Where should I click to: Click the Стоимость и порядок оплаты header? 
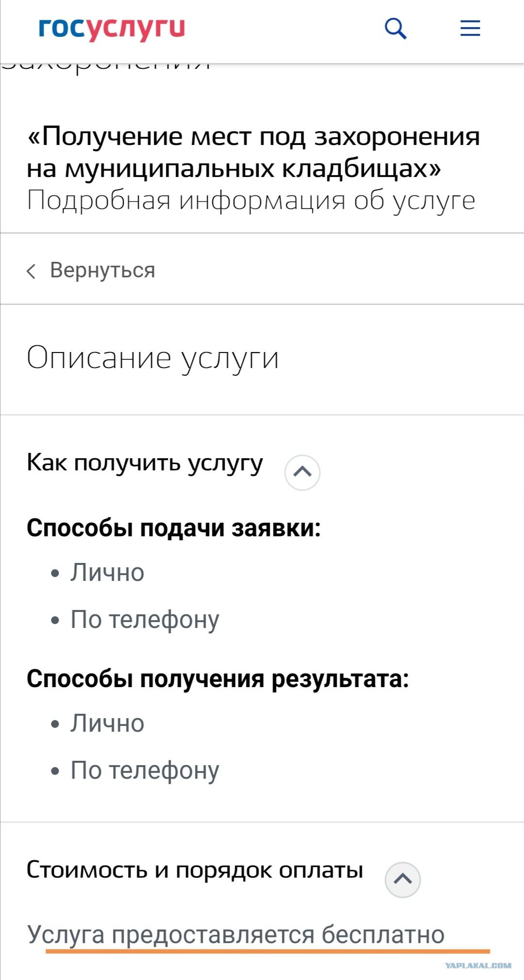click(195, 870)
